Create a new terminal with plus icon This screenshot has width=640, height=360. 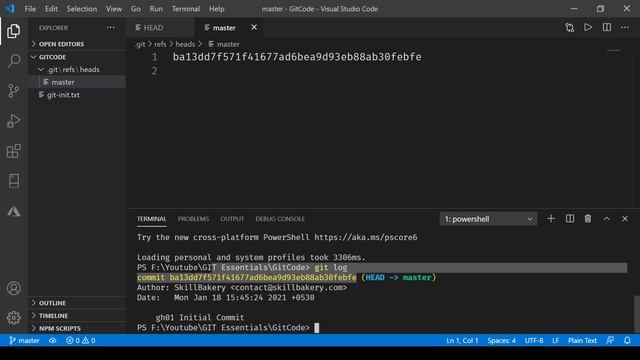(551, 219)
